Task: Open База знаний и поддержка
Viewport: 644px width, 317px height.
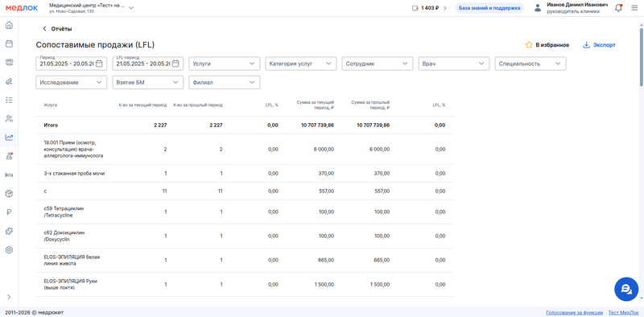Action: [x=489, y=8]
